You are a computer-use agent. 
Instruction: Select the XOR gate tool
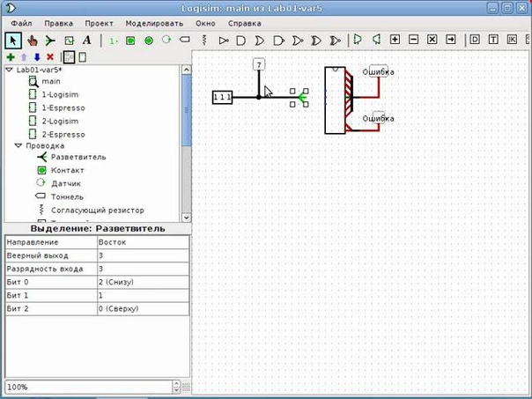(316, 41)
